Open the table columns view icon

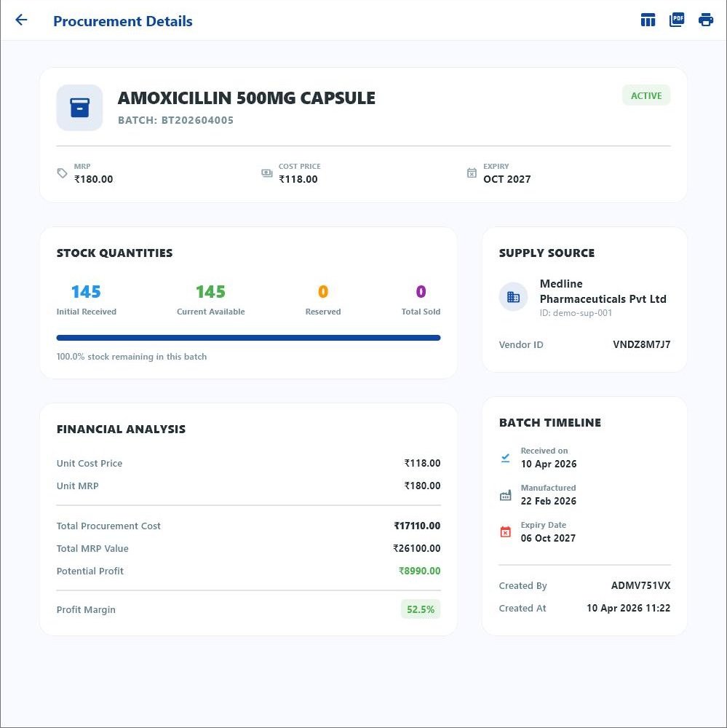[648, 20]
